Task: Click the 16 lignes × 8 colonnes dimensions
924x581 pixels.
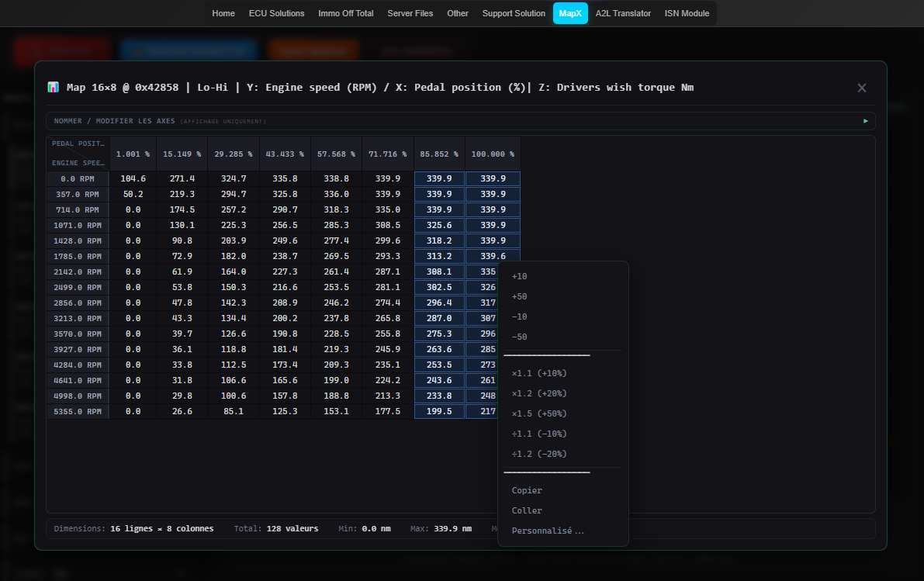Action: point(162,528)
